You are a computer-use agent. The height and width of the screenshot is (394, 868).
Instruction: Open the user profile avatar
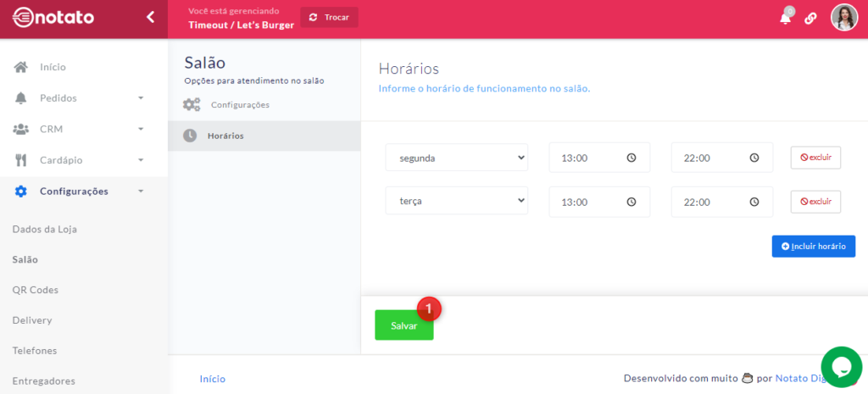pos(843,18)
